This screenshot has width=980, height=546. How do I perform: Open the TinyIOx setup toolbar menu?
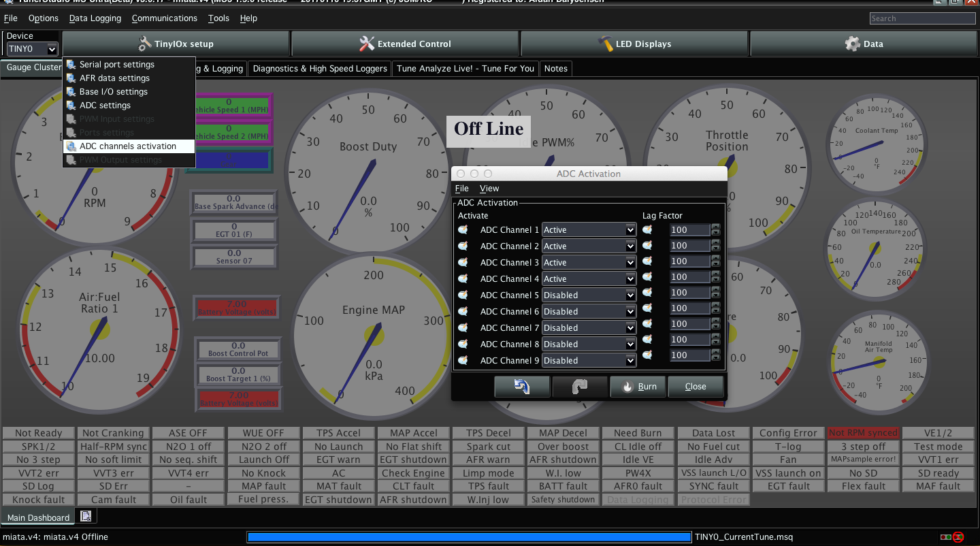pos(176,44)
